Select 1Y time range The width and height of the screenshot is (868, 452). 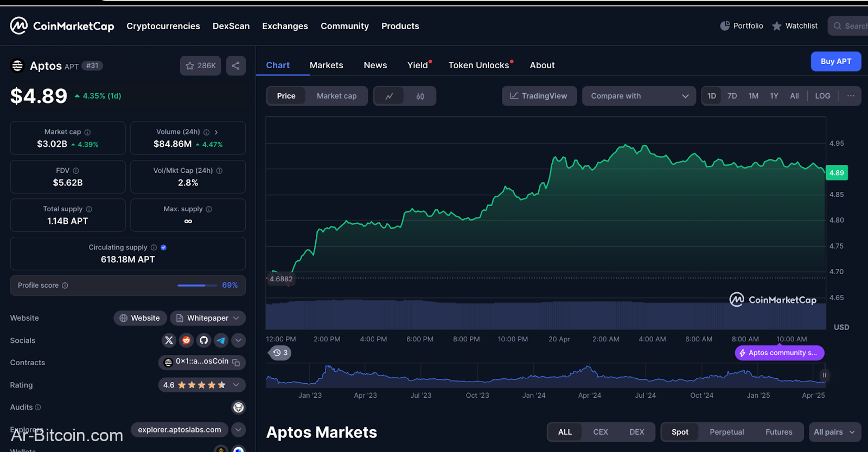[774, 96]
